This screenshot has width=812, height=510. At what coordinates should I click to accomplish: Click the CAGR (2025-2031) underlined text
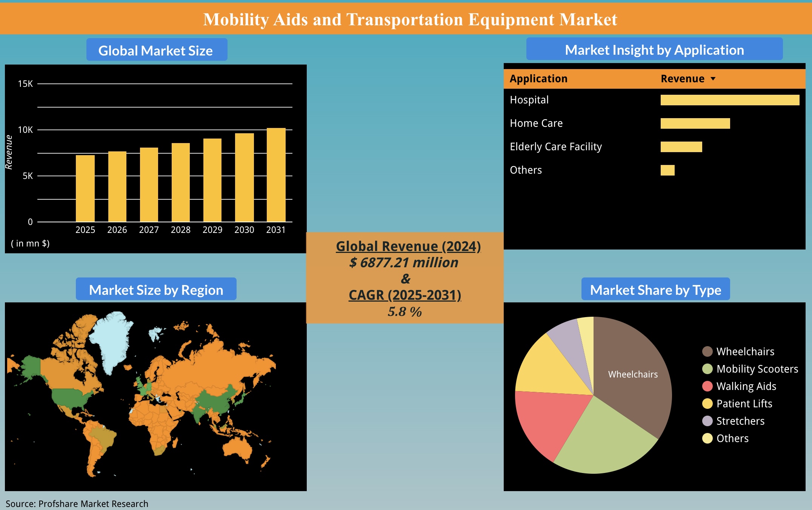coord(405,295)
